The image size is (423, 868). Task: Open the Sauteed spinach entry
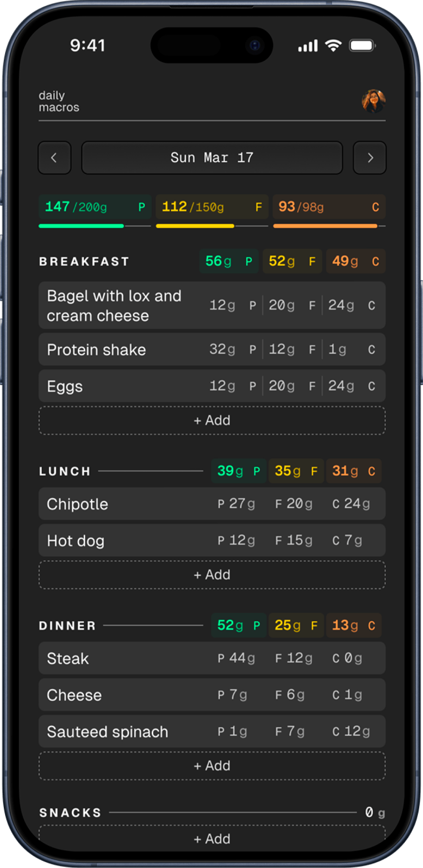click(212, 732)
